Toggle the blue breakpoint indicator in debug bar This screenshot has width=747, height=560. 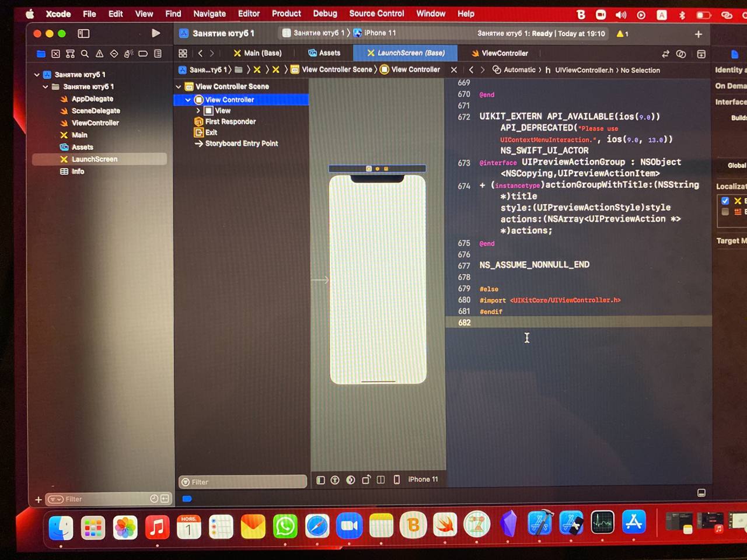point(187,499)
